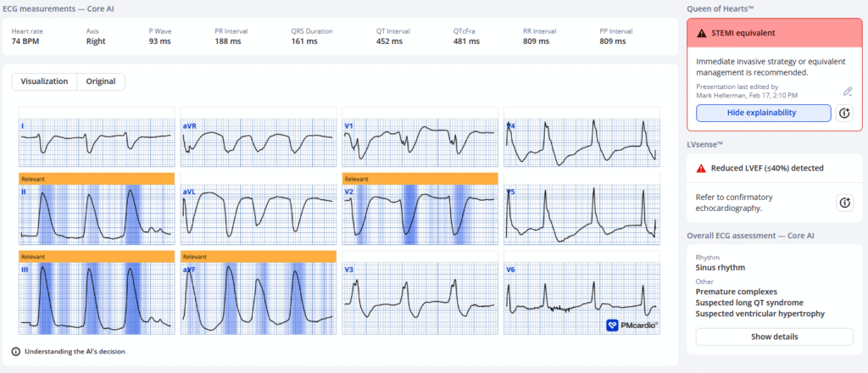Click the info icon in LVsense card
This screenshot has width=868, height=373.
point(843,203)
